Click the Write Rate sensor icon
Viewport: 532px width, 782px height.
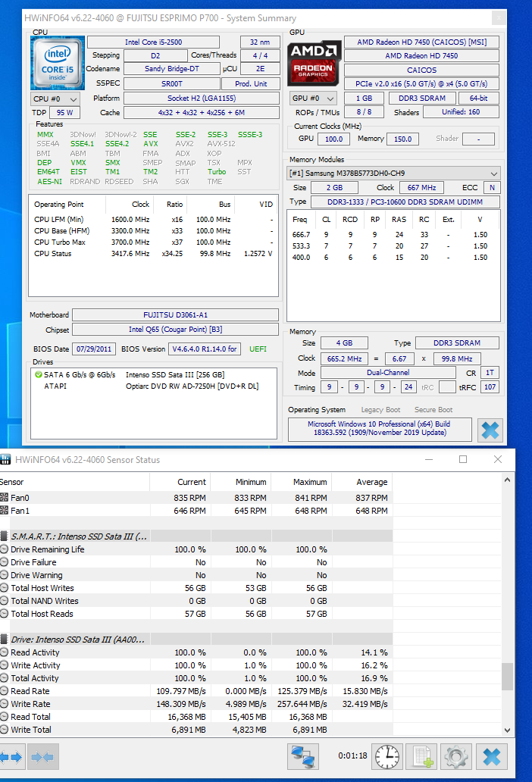(x=4, y=704)
